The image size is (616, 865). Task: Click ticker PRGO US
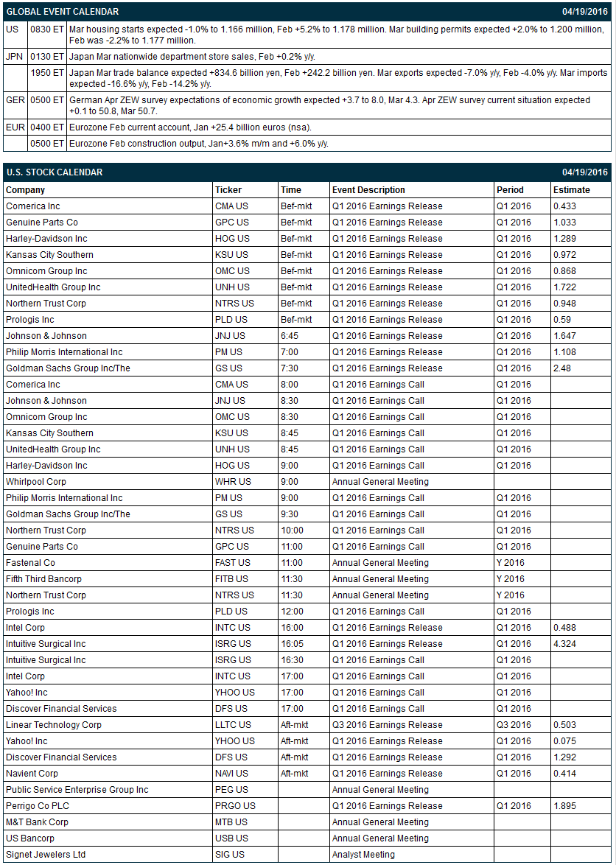tap(235, 805)
